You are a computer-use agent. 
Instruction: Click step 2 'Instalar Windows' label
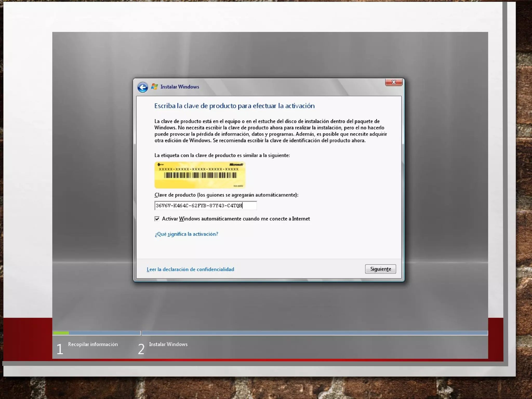click(168, 344)
